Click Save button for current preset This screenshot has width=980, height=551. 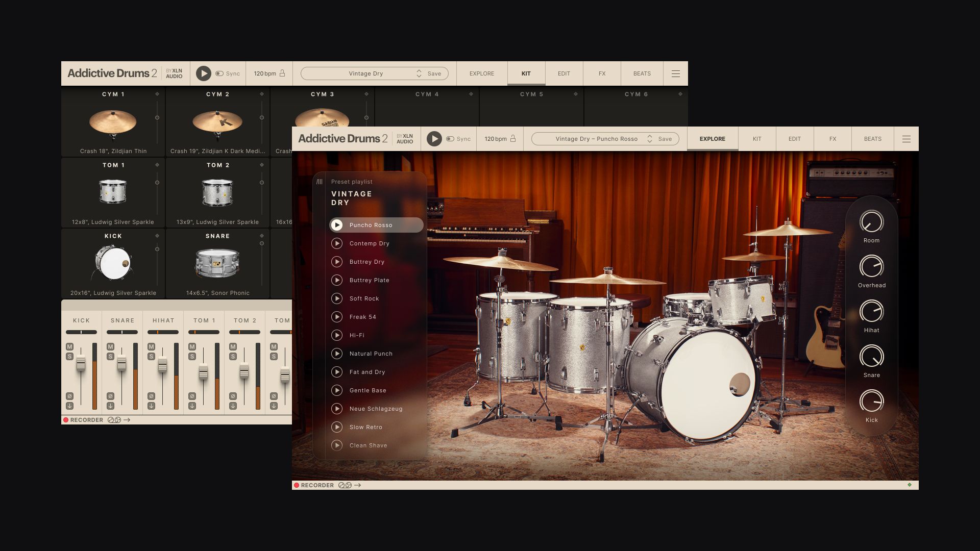pyautogui.click(x=665, y=139)
